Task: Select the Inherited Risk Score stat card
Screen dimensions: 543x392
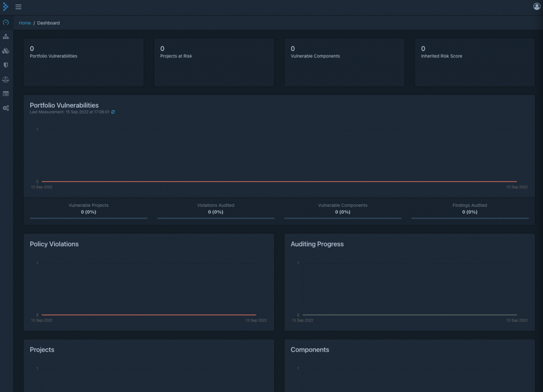Action: point(475,63)
